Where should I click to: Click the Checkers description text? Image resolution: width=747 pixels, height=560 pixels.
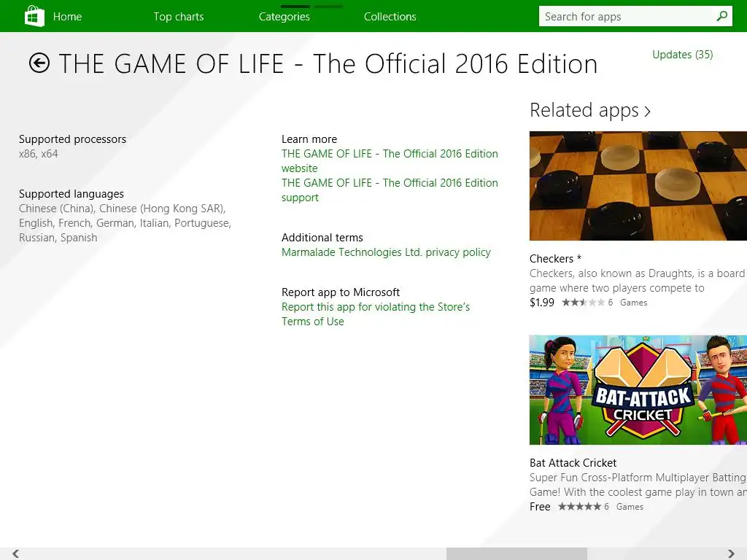click(x=638, y=281)
